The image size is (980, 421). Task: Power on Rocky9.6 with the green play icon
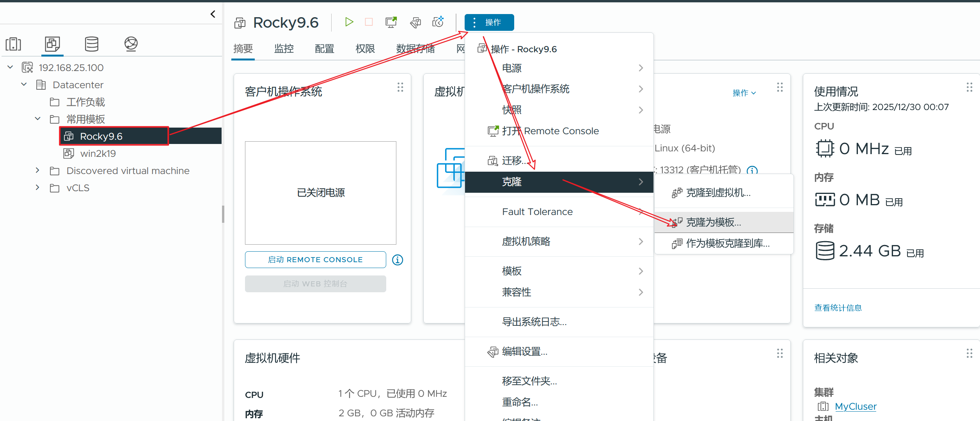[x=349, y=22]
